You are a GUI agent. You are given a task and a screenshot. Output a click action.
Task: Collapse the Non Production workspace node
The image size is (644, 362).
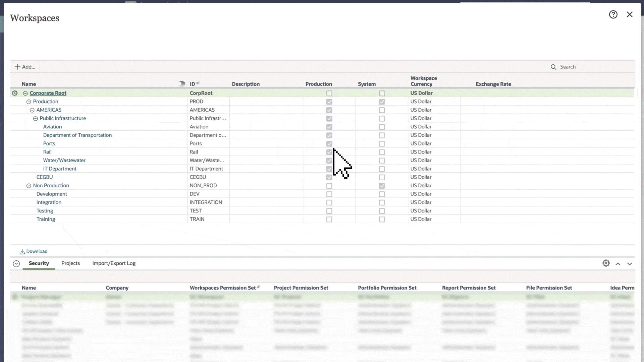[x=29, y=186]
